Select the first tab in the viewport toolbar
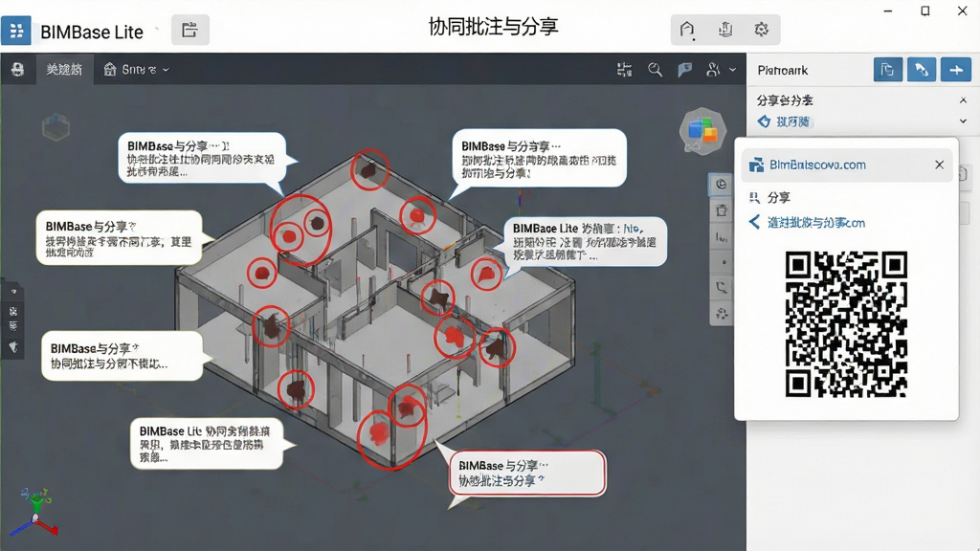Screen dimensions: 980x551 64,69
